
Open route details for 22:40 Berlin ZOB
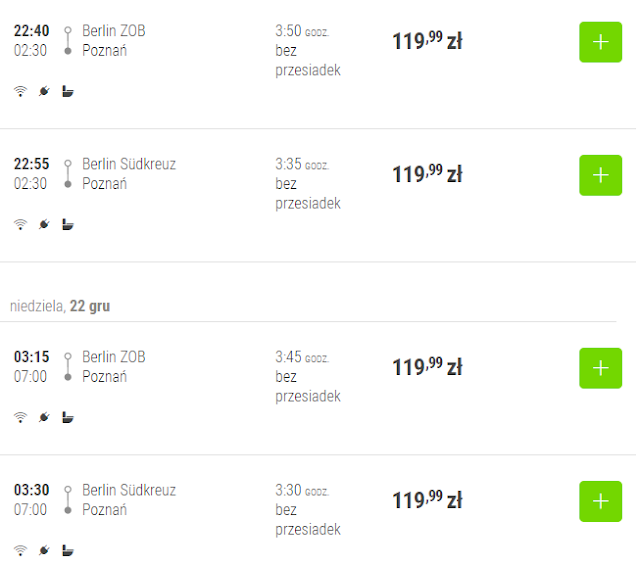(114, 40)
